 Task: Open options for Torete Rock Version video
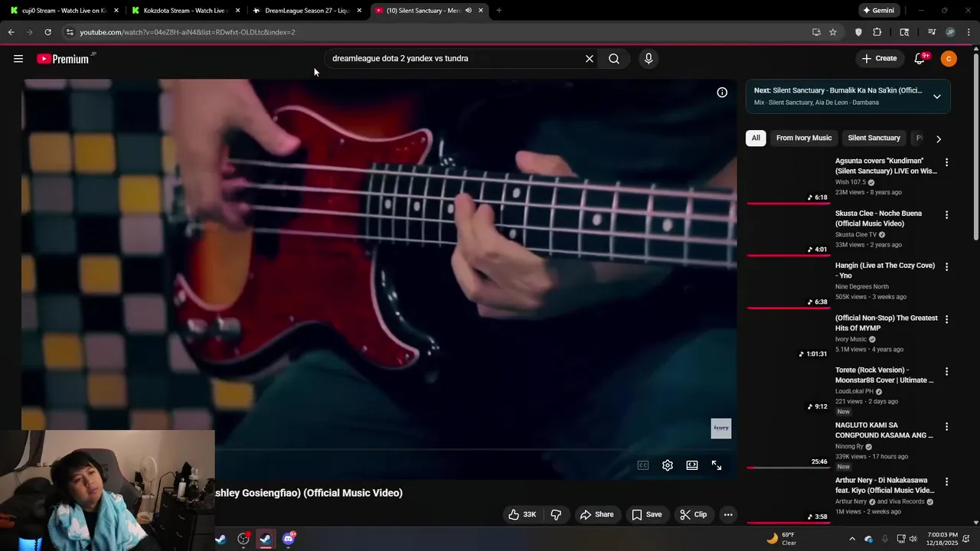click(946, 371)
